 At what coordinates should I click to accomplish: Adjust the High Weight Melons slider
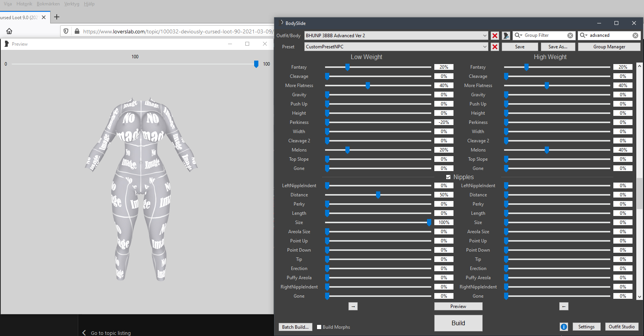(x=547, y=150)
